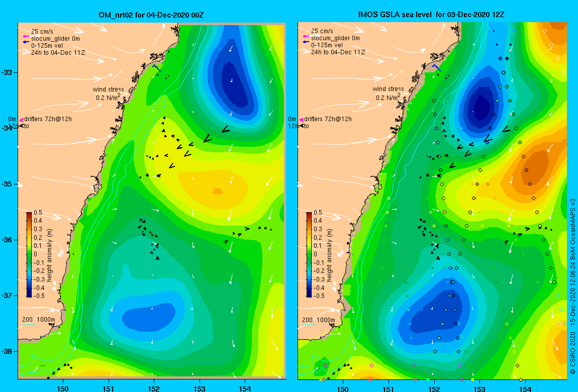Viewport: 578px width, 392px height.
Task: Click the -0.5 tick on right color bar
Action: 319,296
